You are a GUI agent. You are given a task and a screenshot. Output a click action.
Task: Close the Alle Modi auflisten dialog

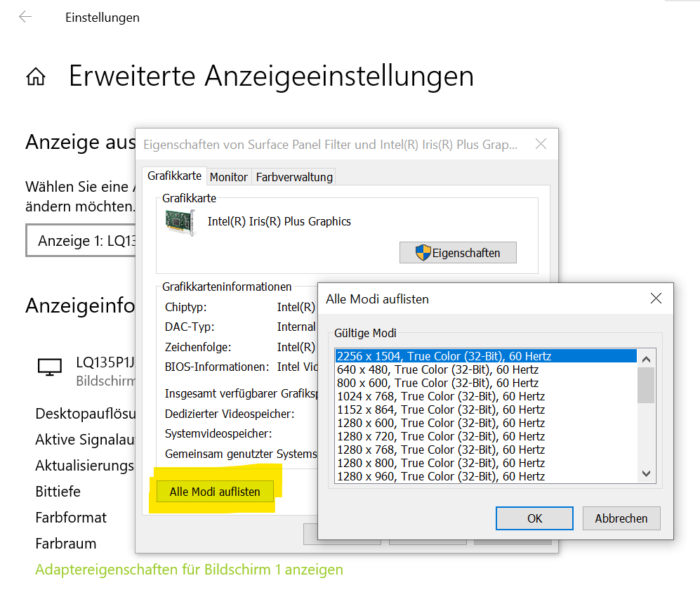coord(656,299)
